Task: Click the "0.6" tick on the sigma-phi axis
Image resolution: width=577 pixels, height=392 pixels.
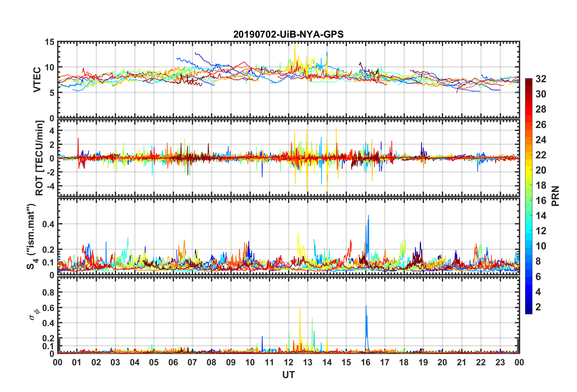Action: (48, 308)
